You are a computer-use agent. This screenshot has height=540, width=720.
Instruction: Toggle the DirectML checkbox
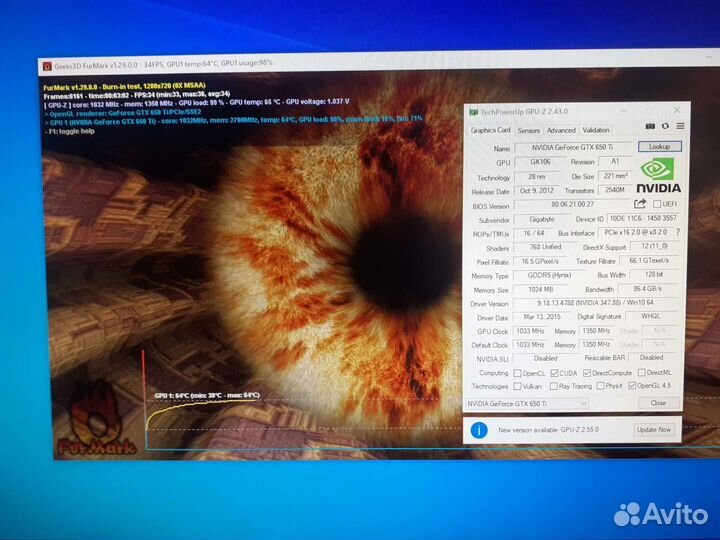point(641,372)
